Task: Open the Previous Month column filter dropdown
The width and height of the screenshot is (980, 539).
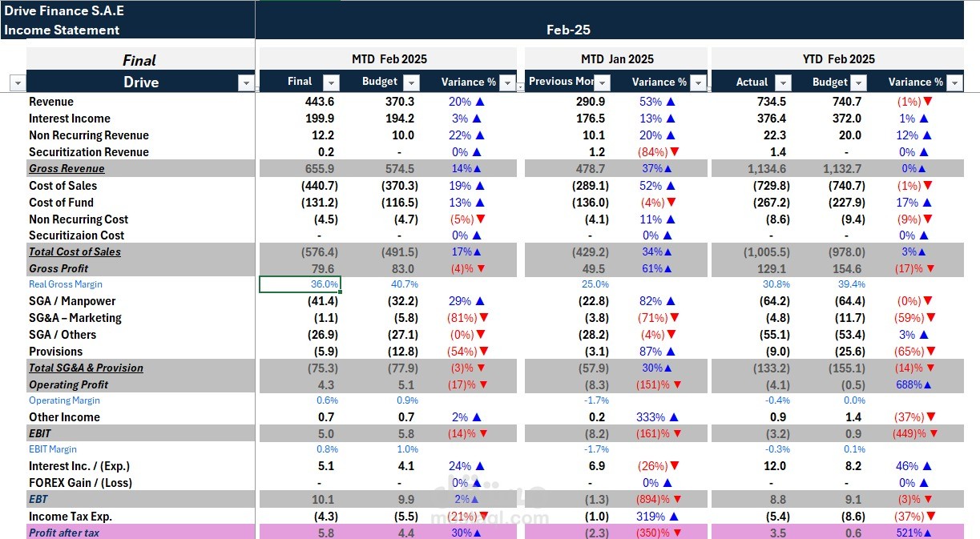Action: point(603,82)
